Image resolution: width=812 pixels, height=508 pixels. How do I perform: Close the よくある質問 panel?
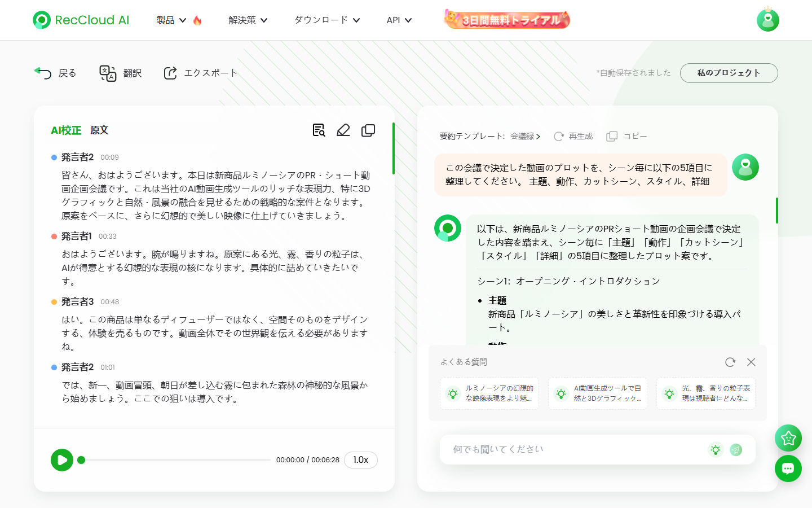point(751,362)
